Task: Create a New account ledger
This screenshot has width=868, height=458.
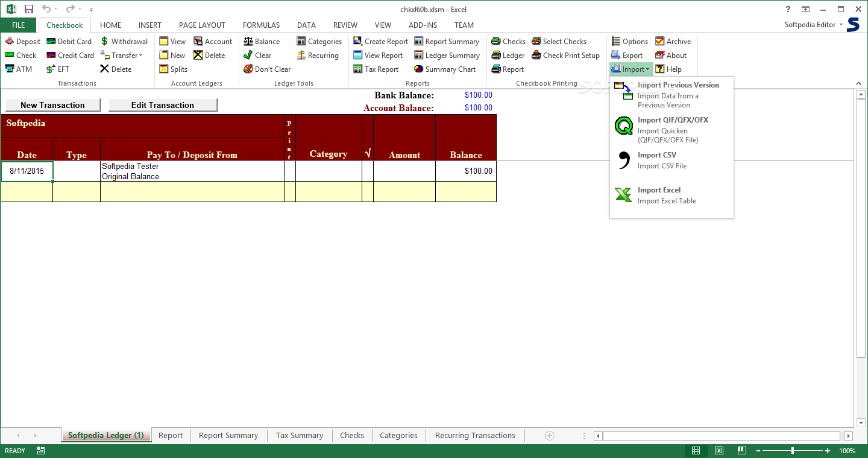Action: 172,56
